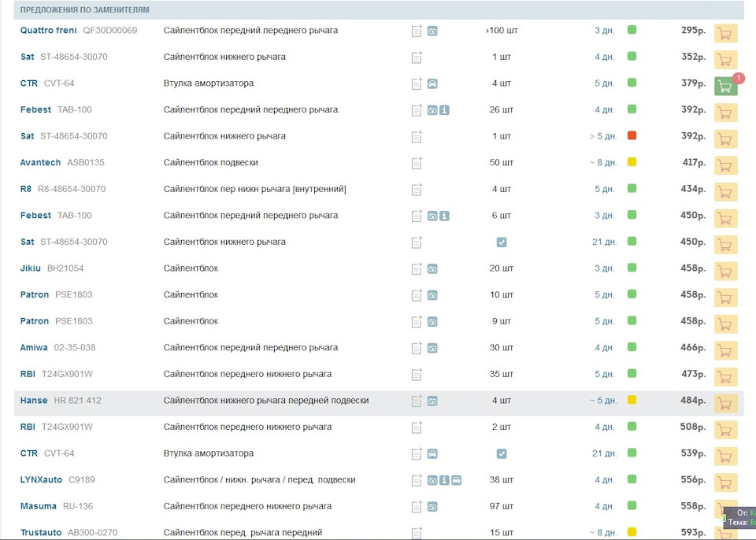Select part number HR 821 412
The width and height of the screenshot is (756, 540).
click(x=78, y=400)
